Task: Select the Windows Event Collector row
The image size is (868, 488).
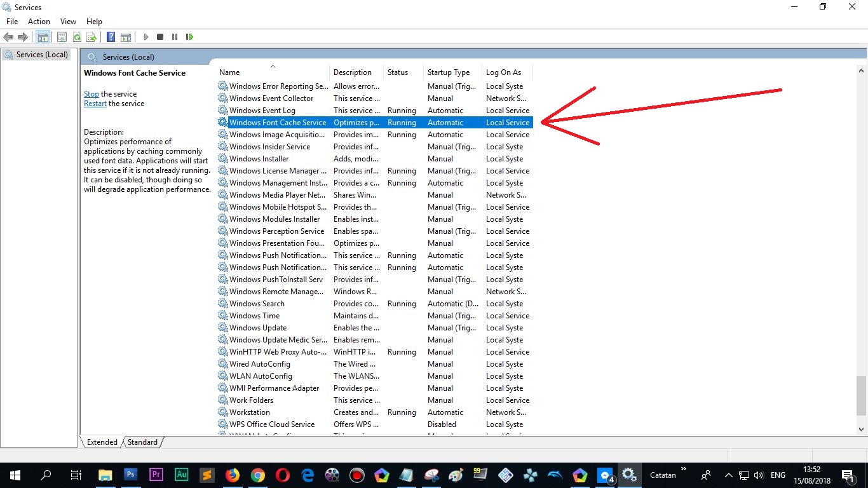Action: (x=375, y=98)
